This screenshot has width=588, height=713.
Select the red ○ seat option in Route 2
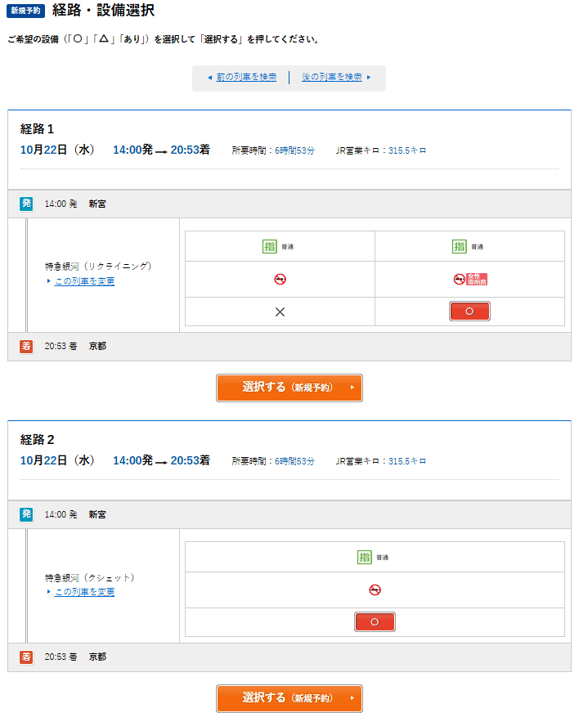pyautogui.click(x=375, y=622)
